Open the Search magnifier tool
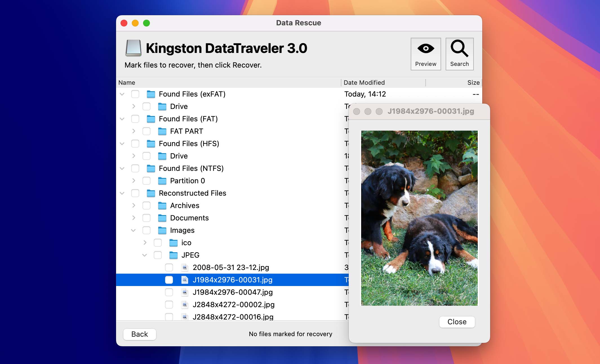This screenshot has height=364, width=600. (459, 54)
